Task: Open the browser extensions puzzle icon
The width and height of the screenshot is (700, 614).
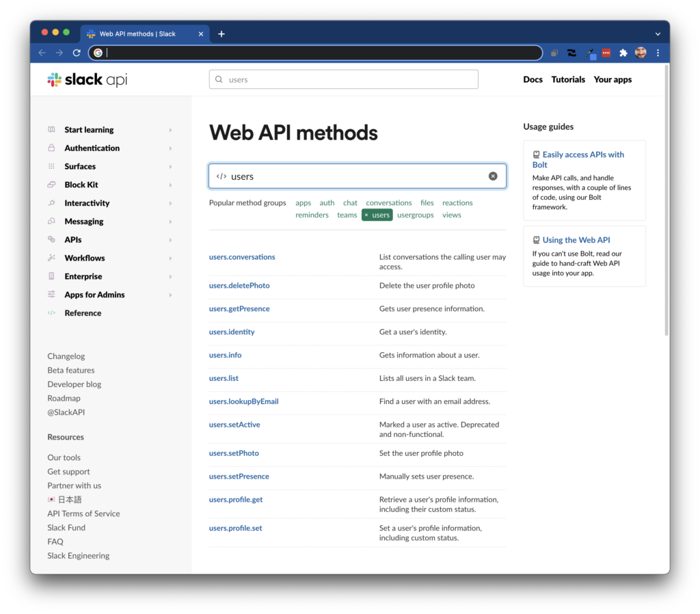Action: click(623, 53)
